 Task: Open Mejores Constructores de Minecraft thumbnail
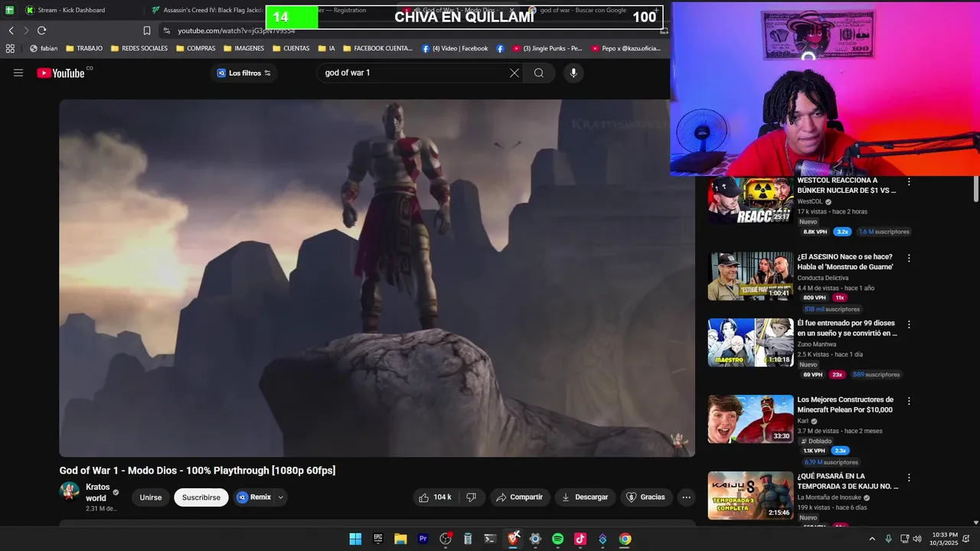tap(750, 419)
